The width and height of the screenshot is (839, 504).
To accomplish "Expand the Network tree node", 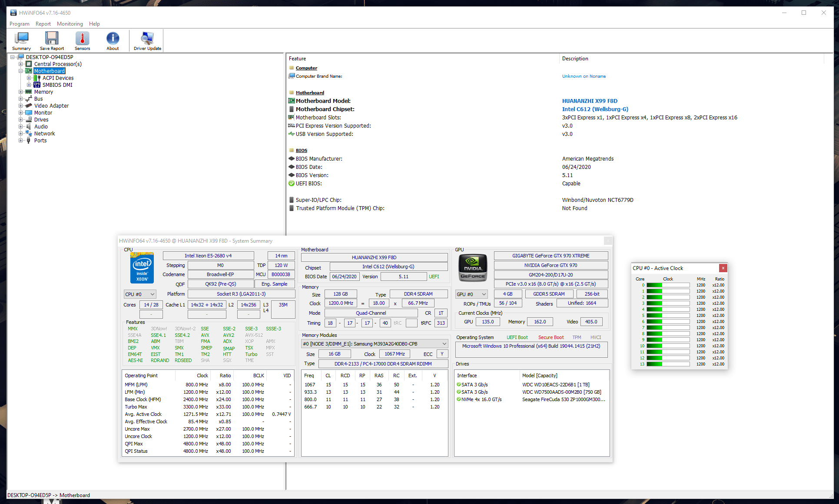I will (20, 133).
